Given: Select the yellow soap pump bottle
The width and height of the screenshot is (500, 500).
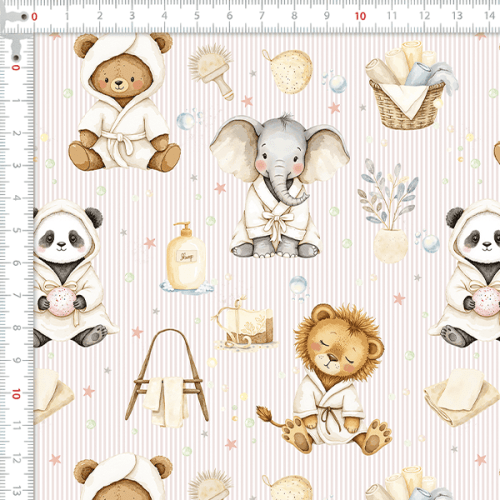Looking at the screenshot, I should click(186, 259).
